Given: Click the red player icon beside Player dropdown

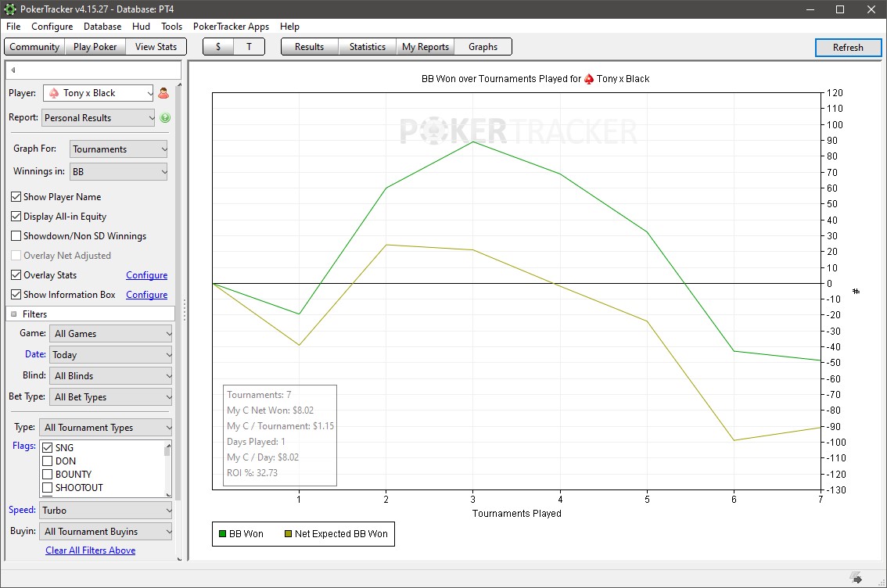Looking at the screenshot, I should [163, 93].
